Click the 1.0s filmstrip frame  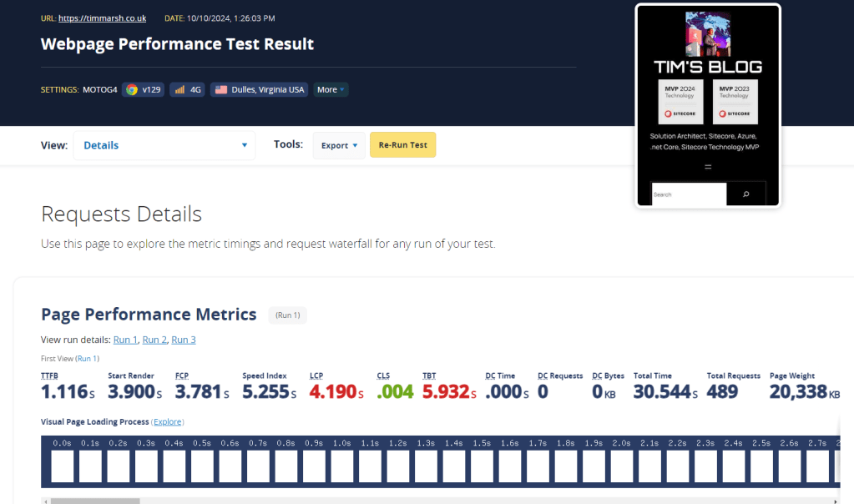click(x=342, y=464)
